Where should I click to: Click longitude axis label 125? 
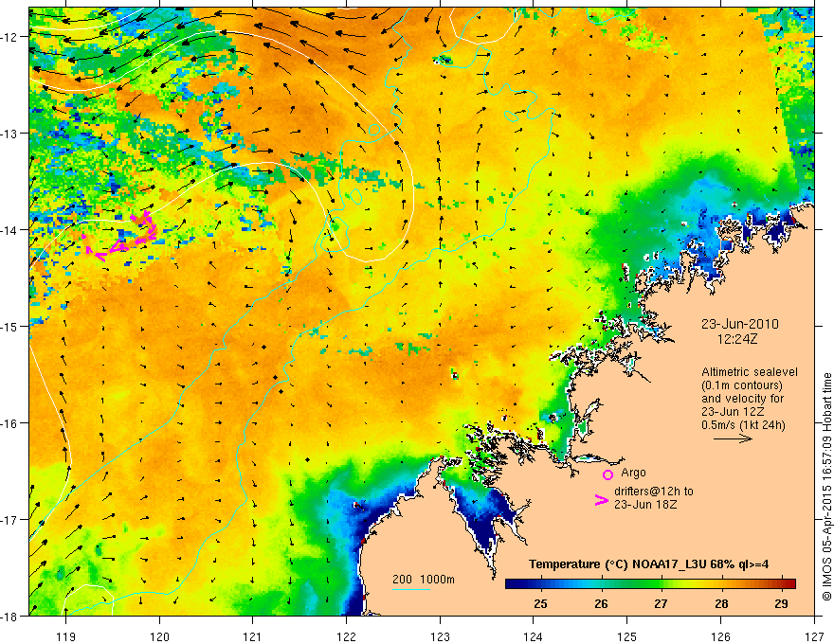pos(627,636)
